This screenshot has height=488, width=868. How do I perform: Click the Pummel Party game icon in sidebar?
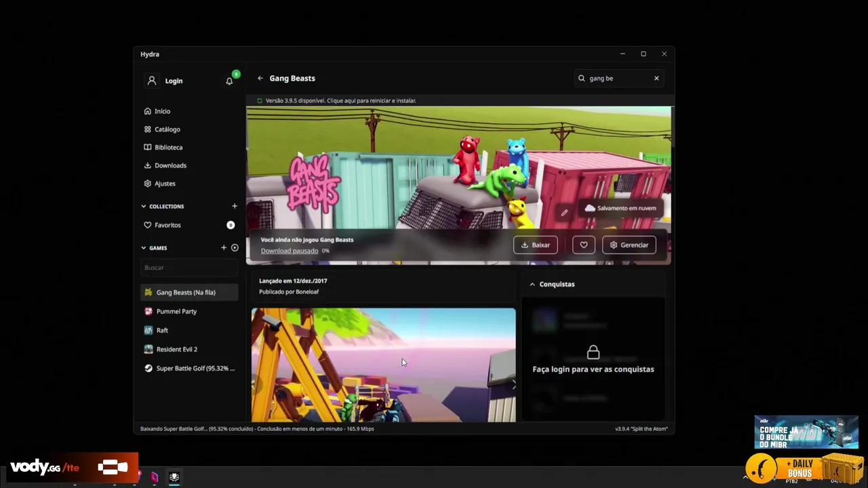click(x=149, y=311)
